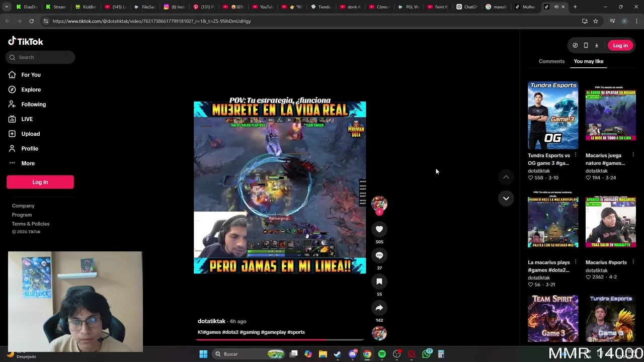The height and width of the screenshot is (362, 644).
Task: Switch to the Stream browser tab
Action: click(x=55, y=7)
